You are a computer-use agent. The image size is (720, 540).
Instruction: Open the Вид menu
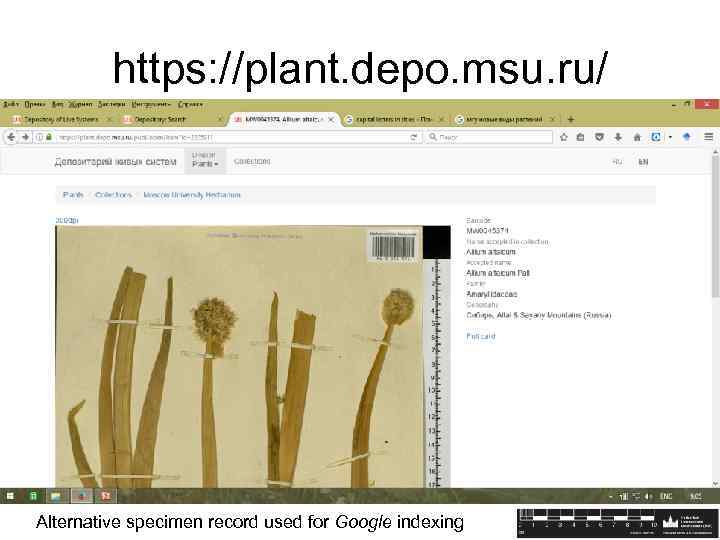(57, 105)
